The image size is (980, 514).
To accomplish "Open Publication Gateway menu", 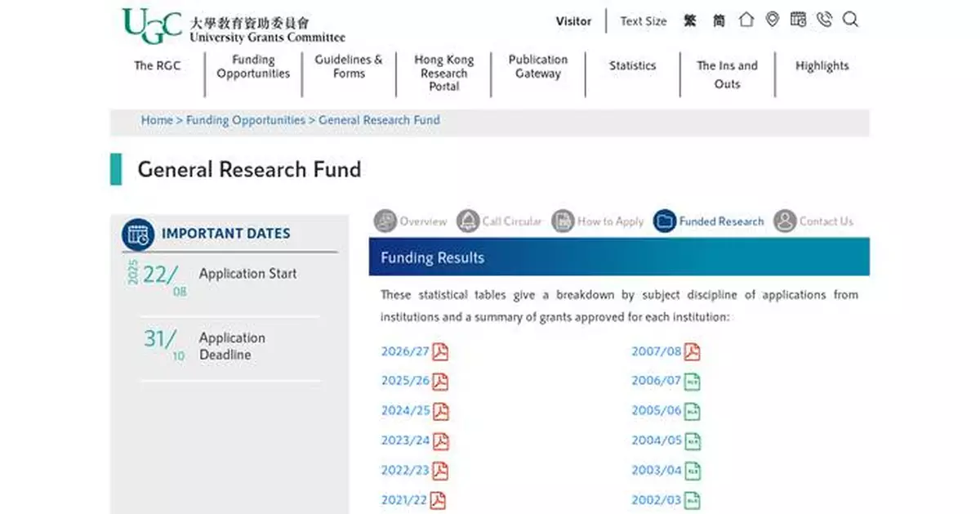I will click(538, 66).
